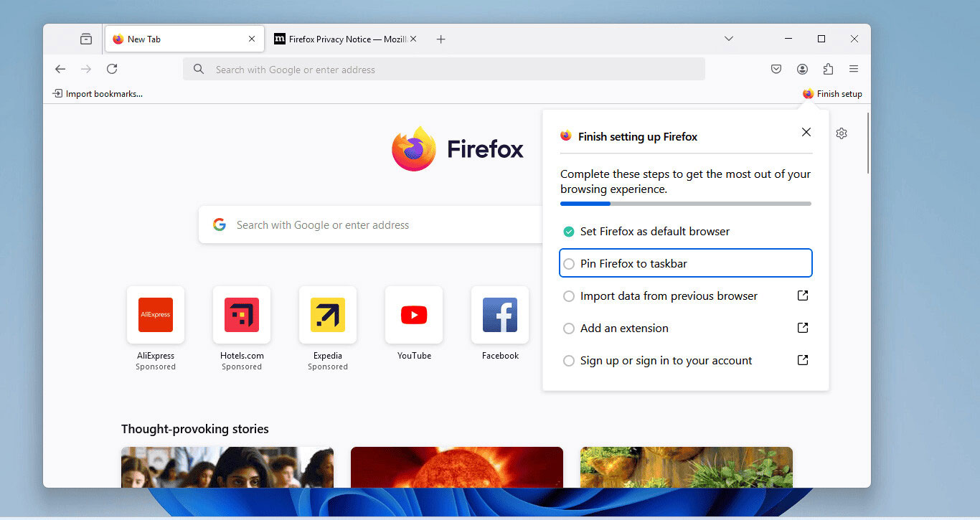
Task: Click the setup progress bar
Action: click(686, 204)
